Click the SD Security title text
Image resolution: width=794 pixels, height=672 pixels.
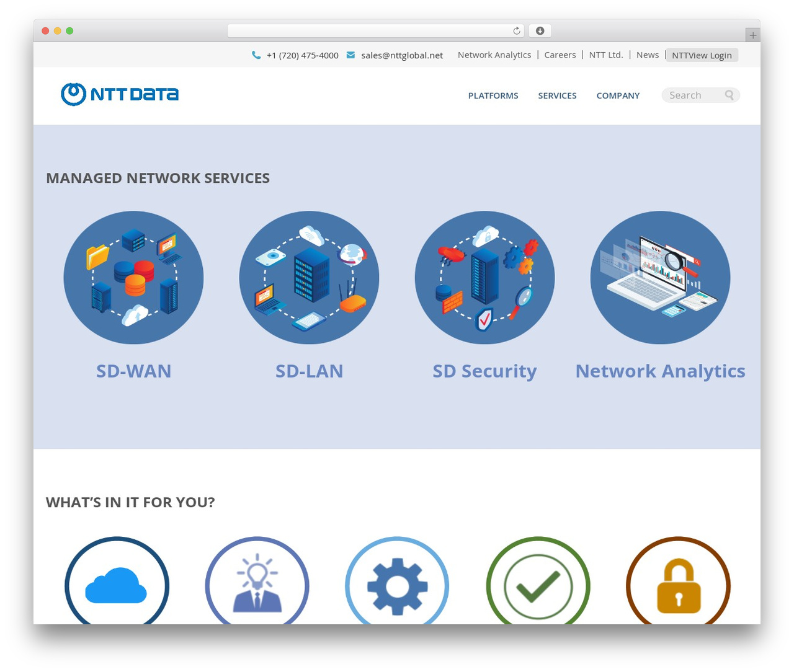click(x=484, y=371)
